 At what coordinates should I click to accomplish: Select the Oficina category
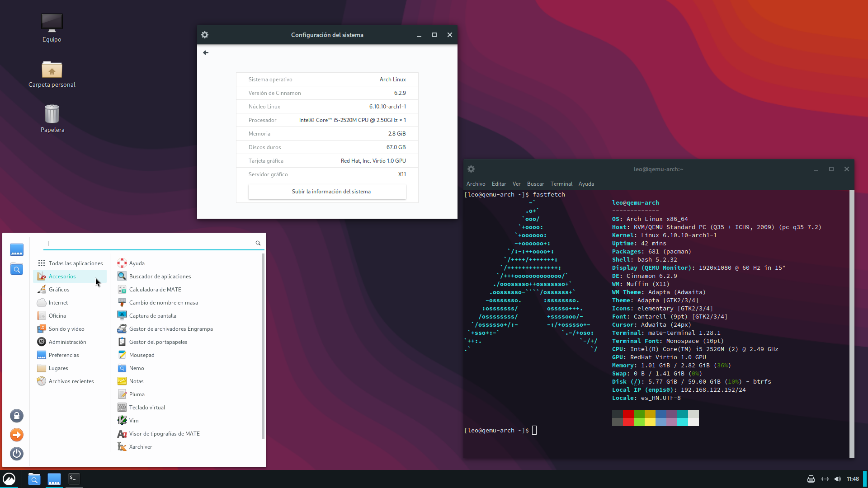click(x=70, y=316)
